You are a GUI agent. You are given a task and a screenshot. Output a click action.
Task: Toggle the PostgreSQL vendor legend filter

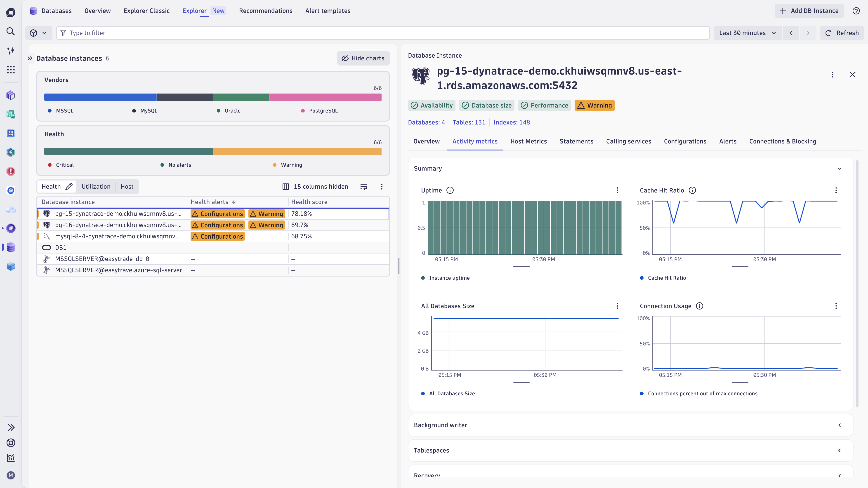click(x=319, y=110)
